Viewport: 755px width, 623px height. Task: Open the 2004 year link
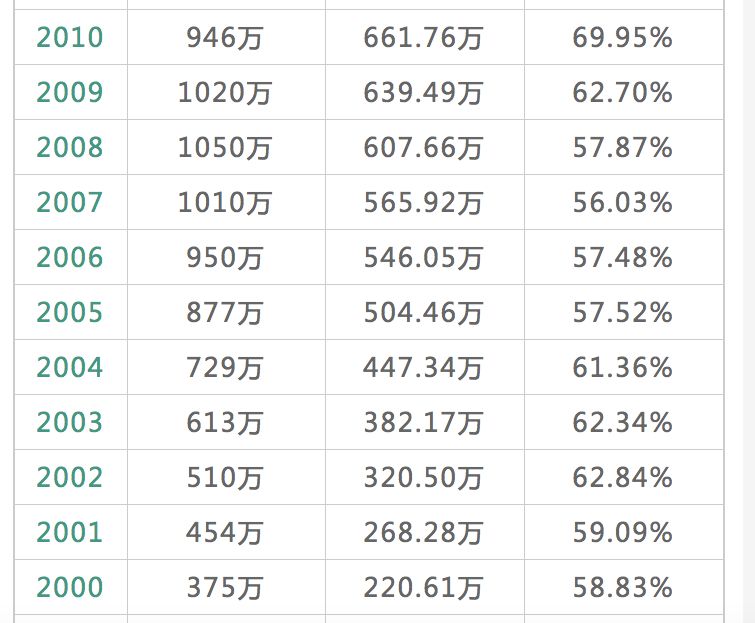[x=70, y=368]
